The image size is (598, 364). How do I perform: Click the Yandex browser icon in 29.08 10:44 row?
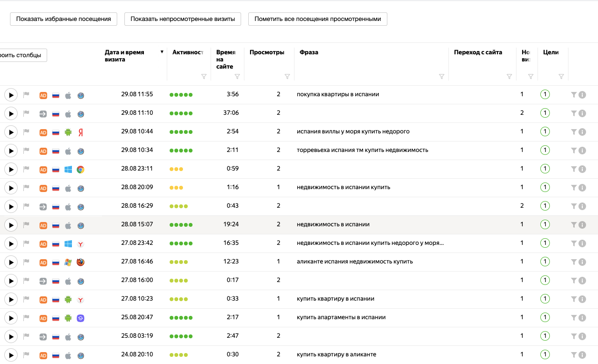point(81,132)
